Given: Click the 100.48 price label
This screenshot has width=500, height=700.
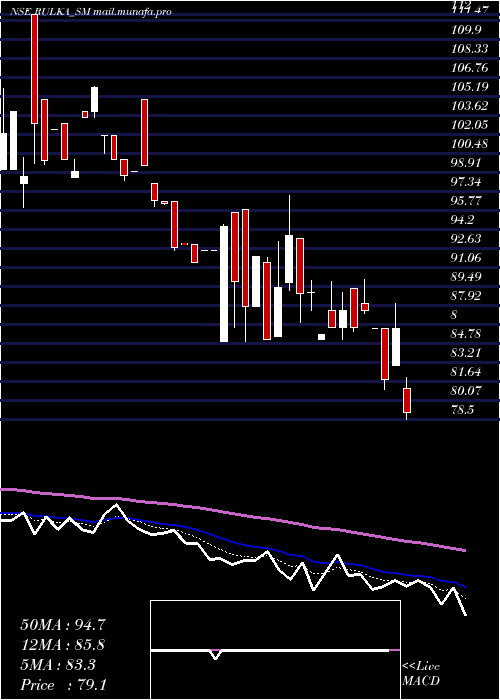Looking at the screenshot, I should tap(470, 144).
